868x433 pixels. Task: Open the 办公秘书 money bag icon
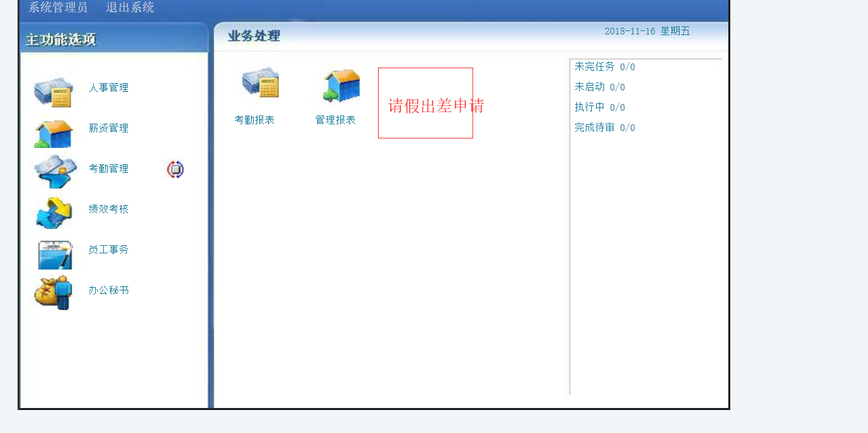click(53, 292)
